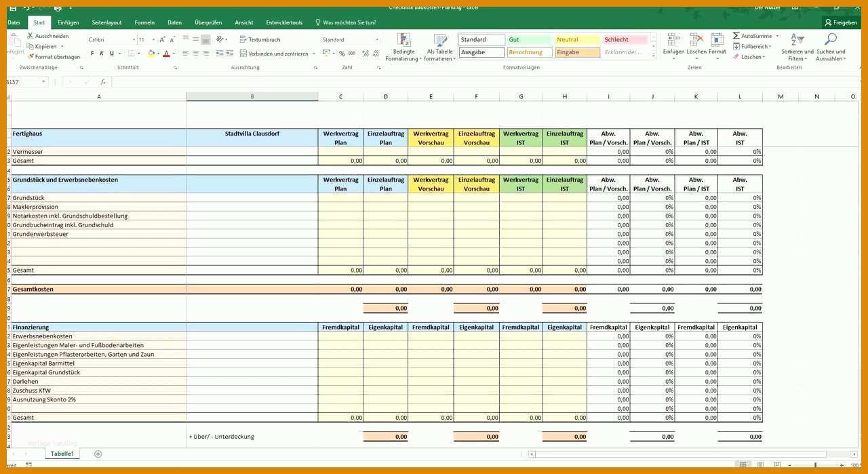Open Bedingte Formatierung menu
Viewport: 868px width, 474px height.
click(403, 47)
